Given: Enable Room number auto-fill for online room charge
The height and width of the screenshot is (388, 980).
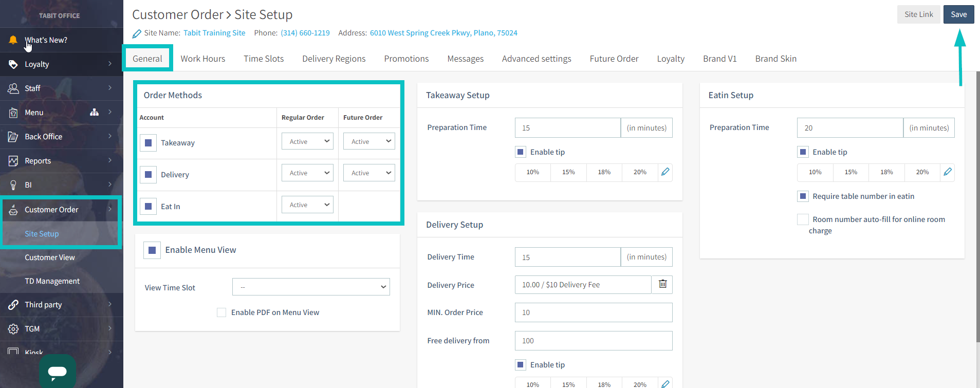Looking at the screenshot, I should [x=803, y=219].
